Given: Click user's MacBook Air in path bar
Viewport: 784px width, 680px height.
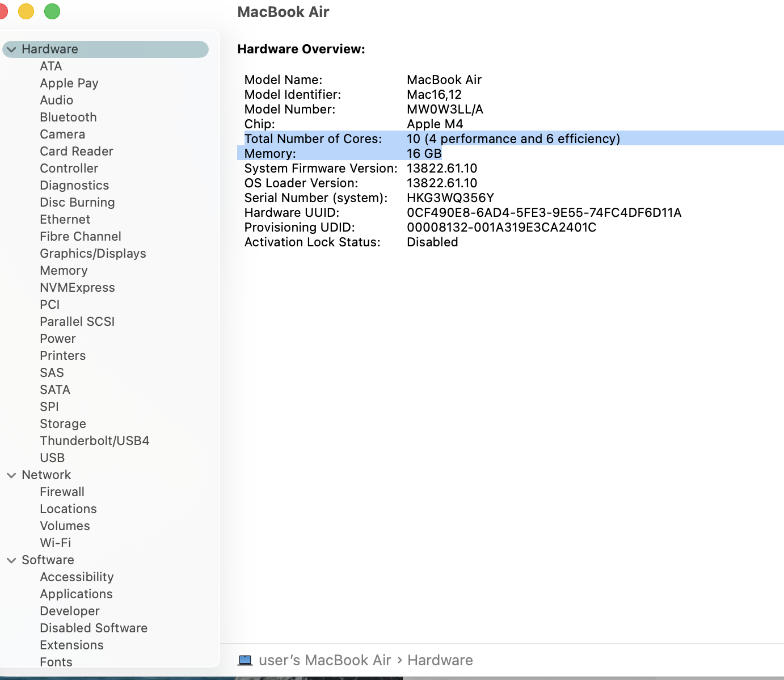Looking at the screenshot, I should click(x=324, y=660).
